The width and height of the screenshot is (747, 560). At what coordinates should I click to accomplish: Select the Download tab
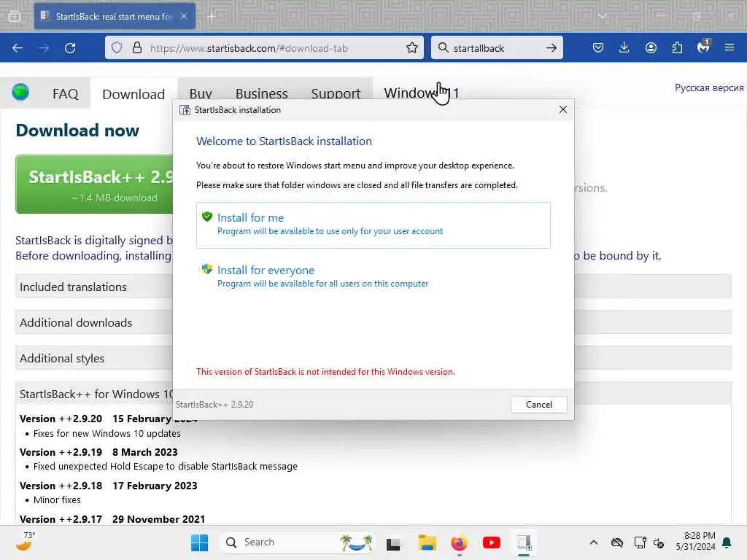click(x=133, y=94)
